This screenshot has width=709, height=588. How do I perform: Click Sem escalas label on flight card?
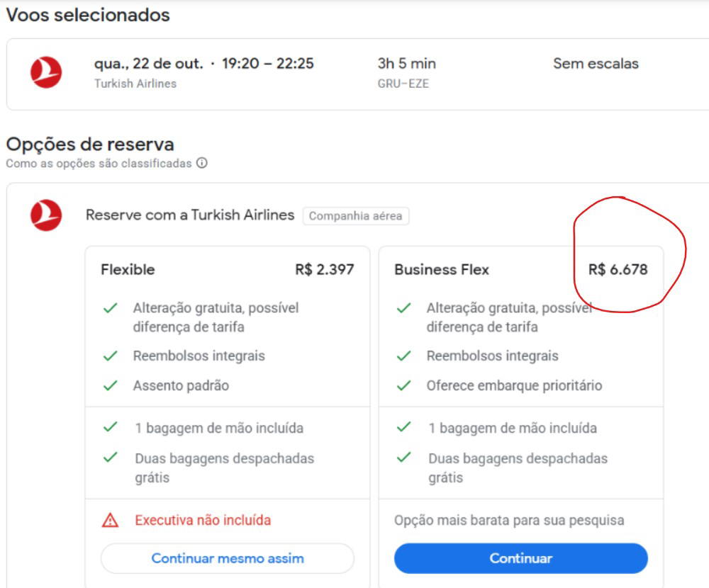pos(596,64)
